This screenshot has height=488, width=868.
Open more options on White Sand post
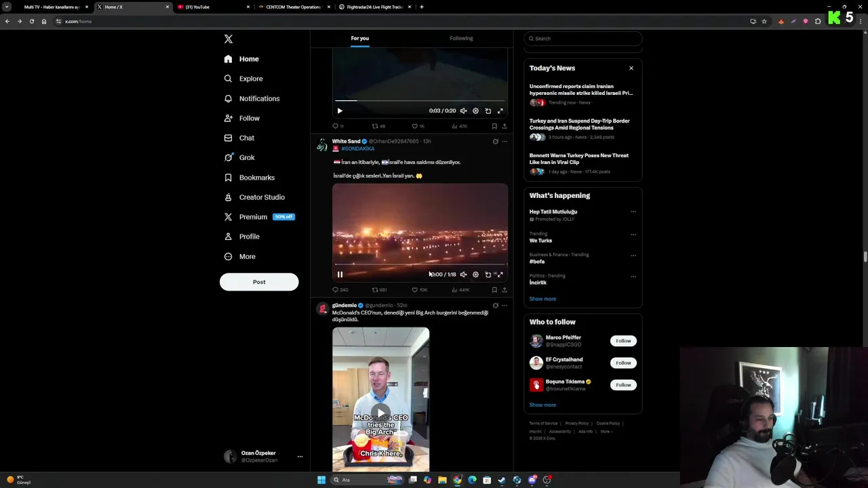click(505, 142)
